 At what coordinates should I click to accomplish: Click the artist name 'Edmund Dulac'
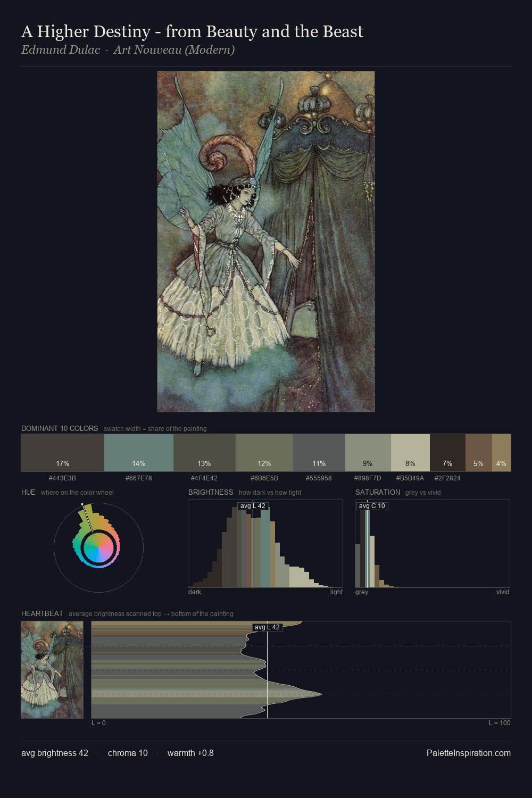(61, 50)
